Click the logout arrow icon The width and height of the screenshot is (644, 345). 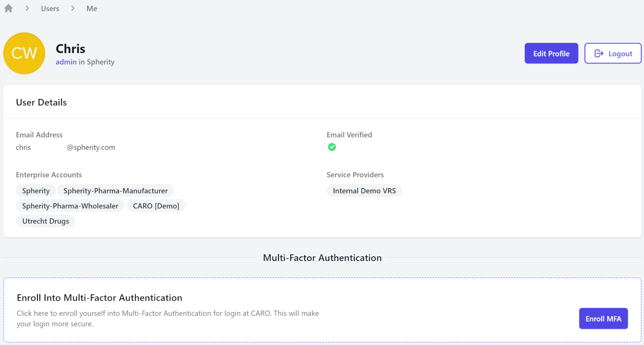599,53
